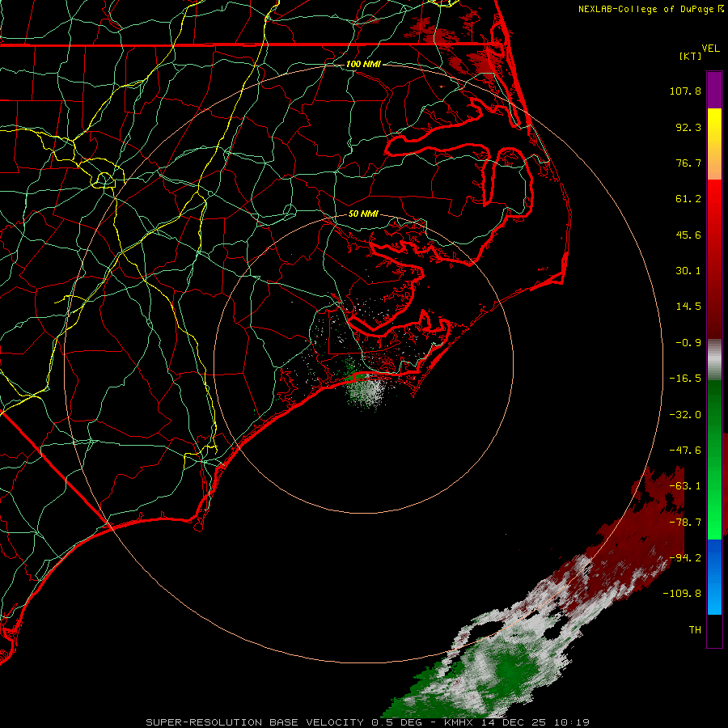This screenshot has width=728, height=728.
Task: Click the 100 NMI range ring label
Action: 363,64
